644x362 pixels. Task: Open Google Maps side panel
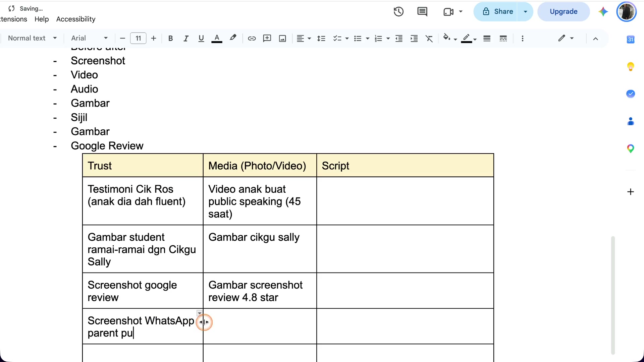pos(631,148)
